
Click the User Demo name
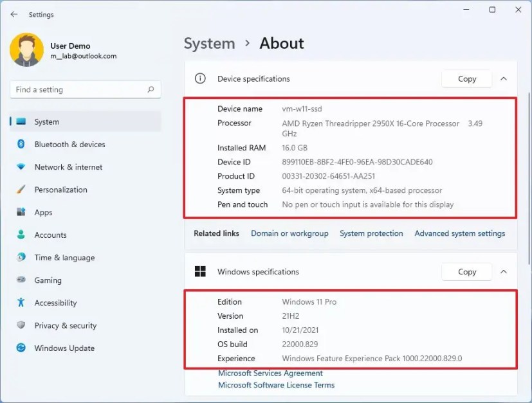click(x=70, y=46)
